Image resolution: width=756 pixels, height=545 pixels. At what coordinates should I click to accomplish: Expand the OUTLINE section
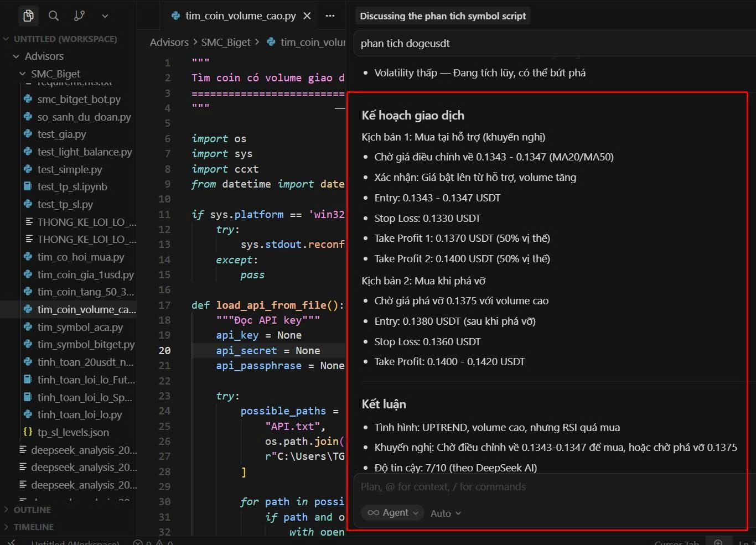32,510
